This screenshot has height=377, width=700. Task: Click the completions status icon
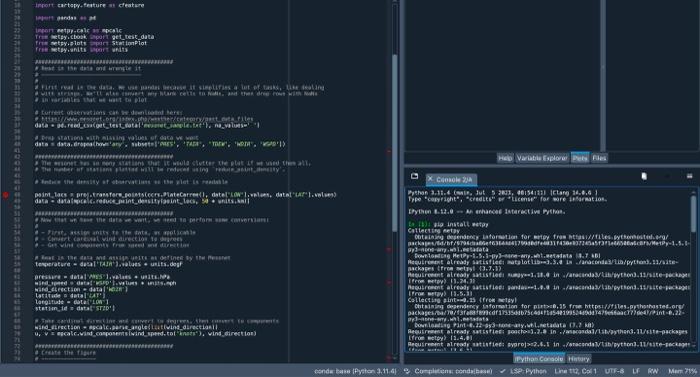(407, 371)
